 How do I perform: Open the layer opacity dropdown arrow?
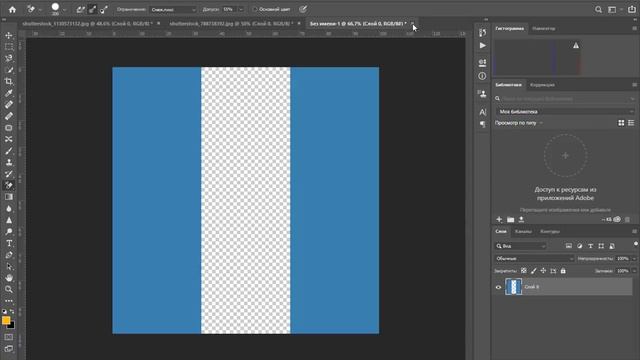click(634, 258)
